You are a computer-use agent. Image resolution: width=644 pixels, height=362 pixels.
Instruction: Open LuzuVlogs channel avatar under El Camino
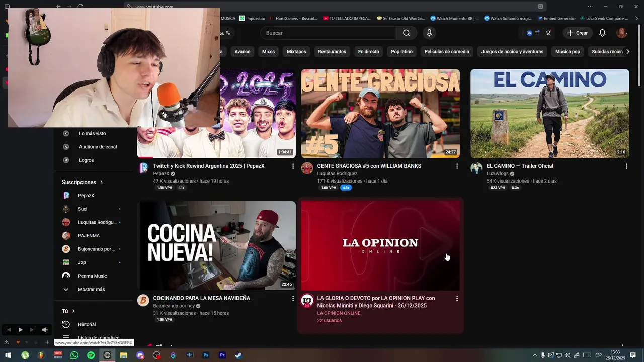[476, 168]
